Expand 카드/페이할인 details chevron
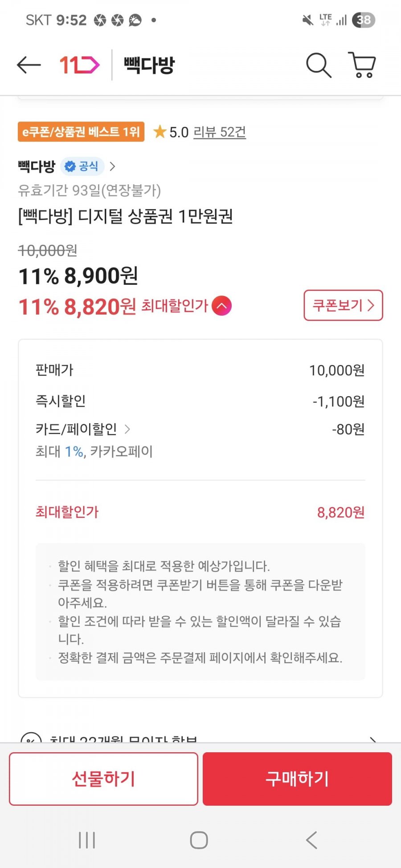Image resolution: width=401 pixels, height=868 pixels. click(x=127, y=429)
